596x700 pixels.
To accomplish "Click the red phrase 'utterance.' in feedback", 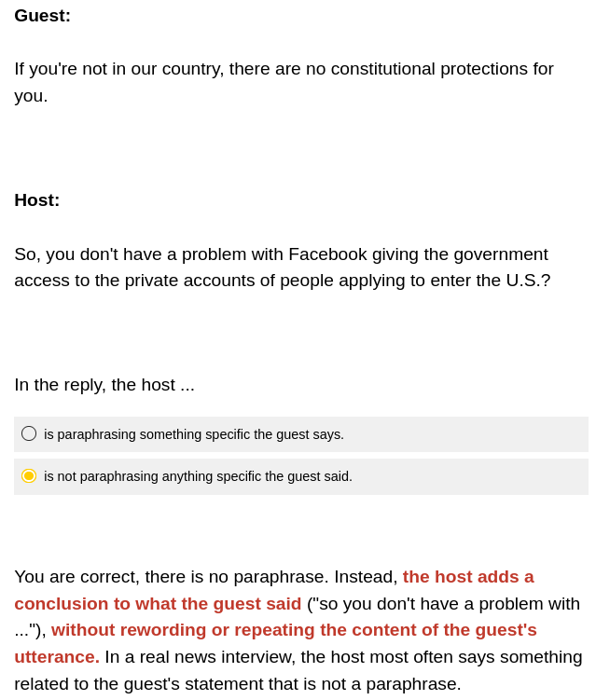I will [56, 656].
